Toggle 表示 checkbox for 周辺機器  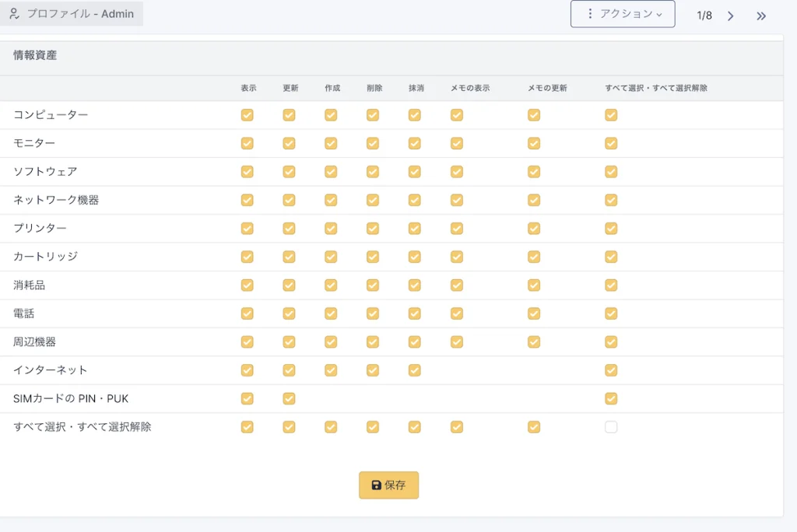pyautogui.click(x=248, y=342)
